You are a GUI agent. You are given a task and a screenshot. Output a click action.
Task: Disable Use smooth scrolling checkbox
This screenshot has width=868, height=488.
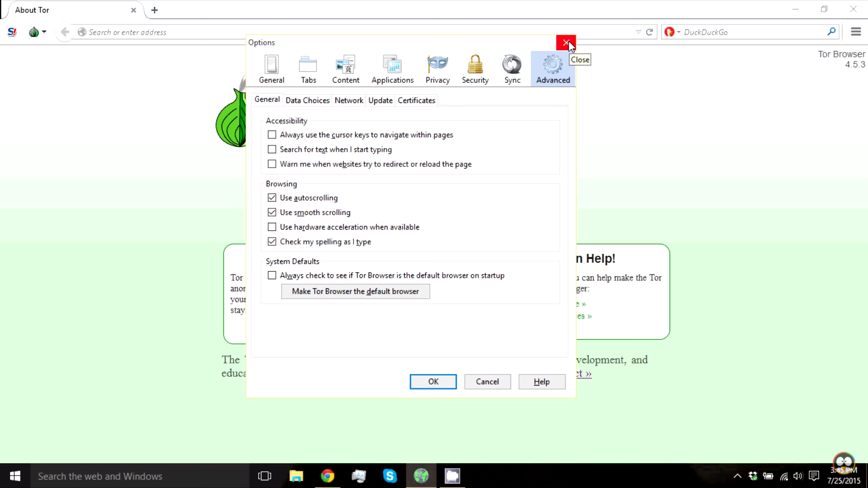pyautogui.click(x=272, y=212)
